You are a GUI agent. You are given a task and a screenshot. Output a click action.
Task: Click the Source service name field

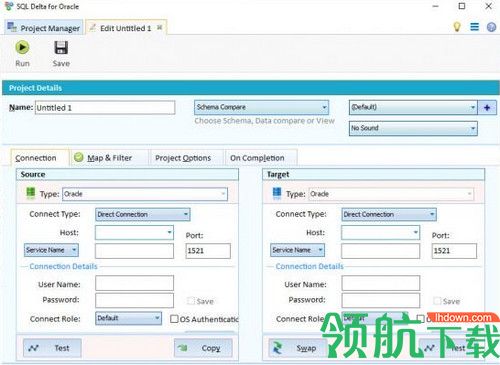134,251
